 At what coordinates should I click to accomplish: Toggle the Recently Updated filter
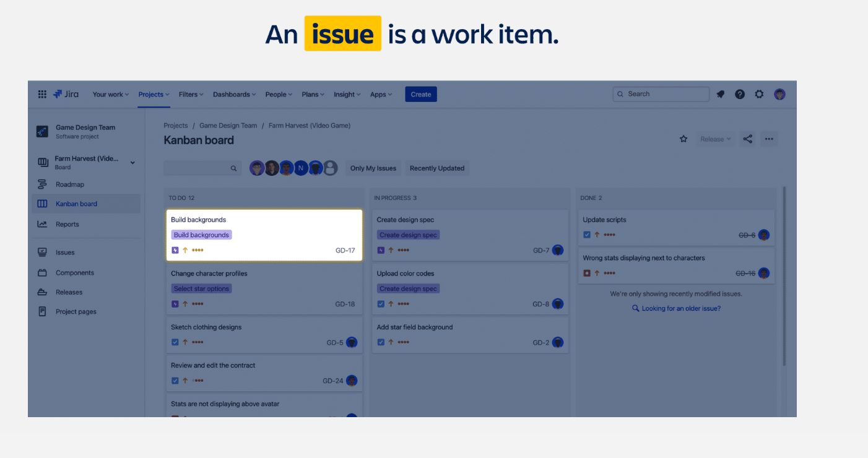(437, 168)
